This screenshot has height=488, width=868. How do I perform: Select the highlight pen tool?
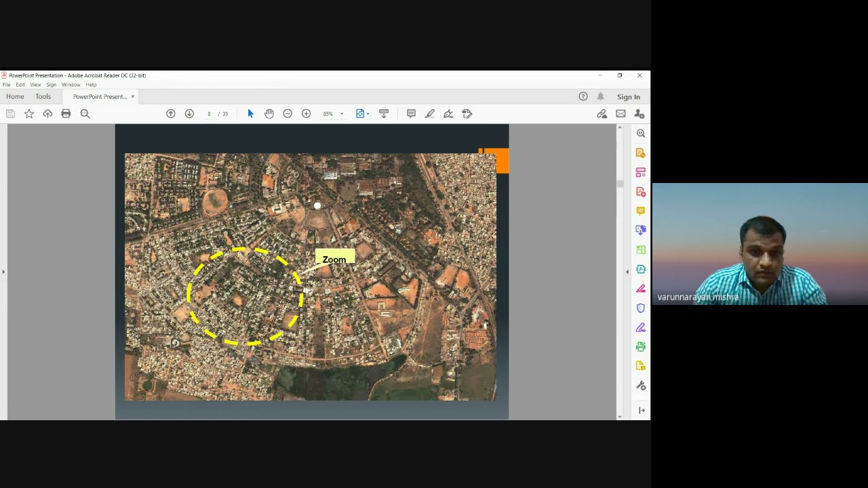pos(430,114)
